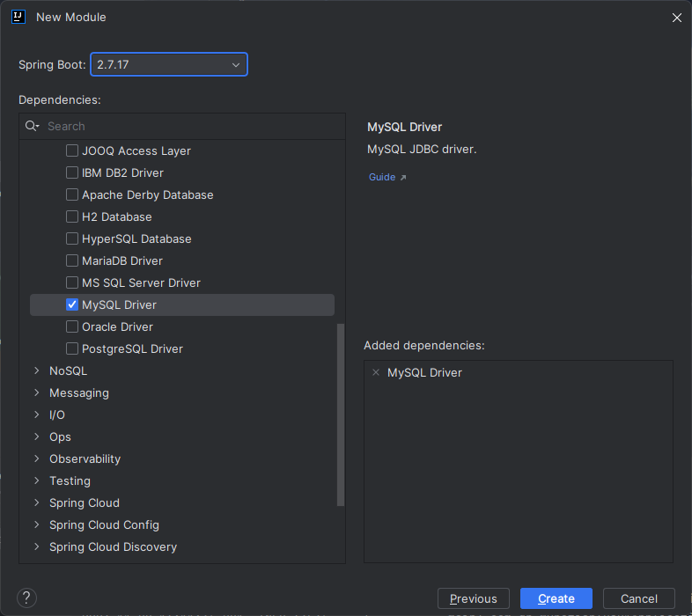Enable the IBM DB2 Driver checkbox
Screen dimensions: 692x616
72,172
